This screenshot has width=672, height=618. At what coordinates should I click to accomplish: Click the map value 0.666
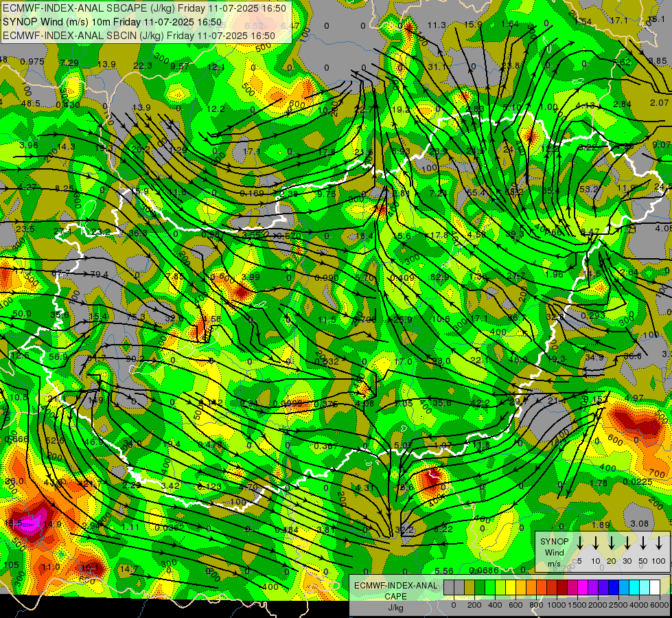16,439
